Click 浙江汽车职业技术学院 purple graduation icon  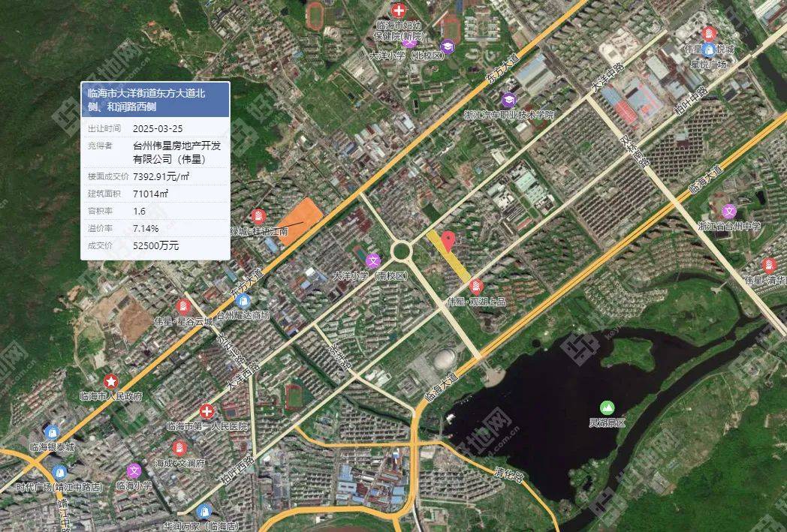[x=508, y=100]
